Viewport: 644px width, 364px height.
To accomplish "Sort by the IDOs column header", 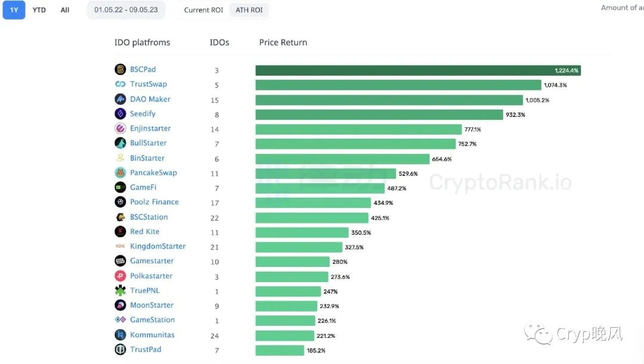I will (219, 42).
